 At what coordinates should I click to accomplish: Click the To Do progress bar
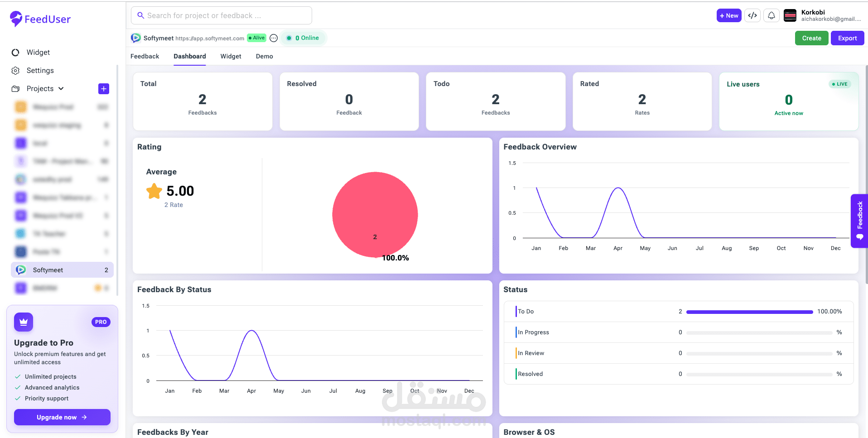750,312
